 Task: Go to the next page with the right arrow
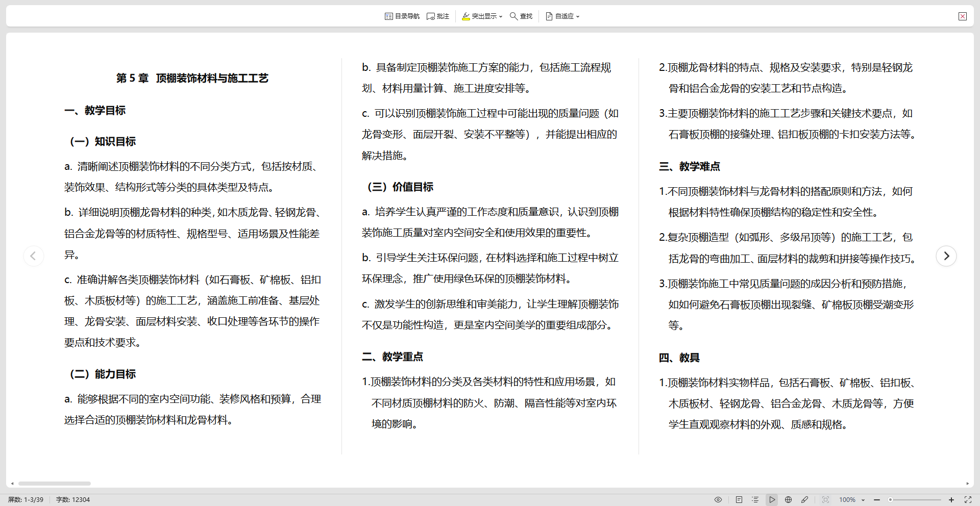946,256
